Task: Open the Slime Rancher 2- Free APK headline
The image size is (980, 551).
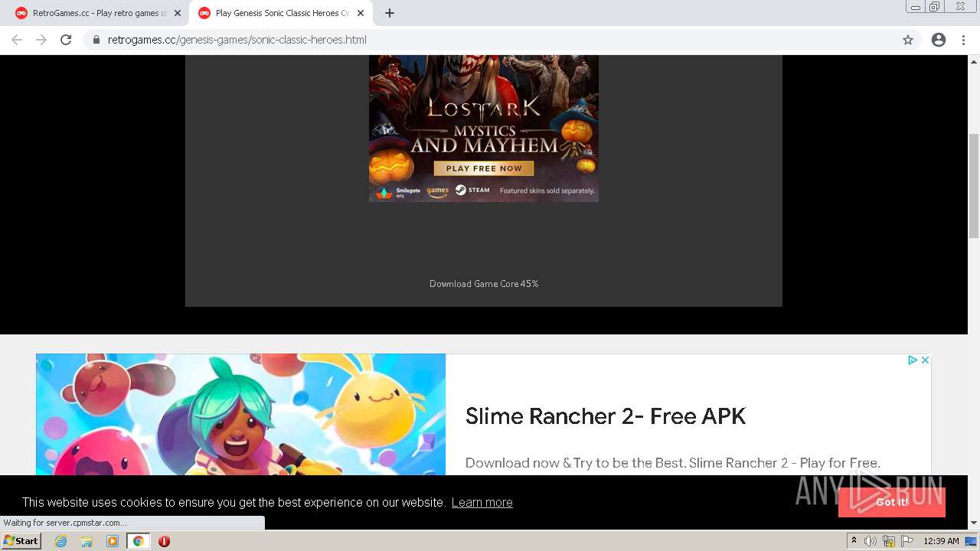Action: tap(606, 416)
